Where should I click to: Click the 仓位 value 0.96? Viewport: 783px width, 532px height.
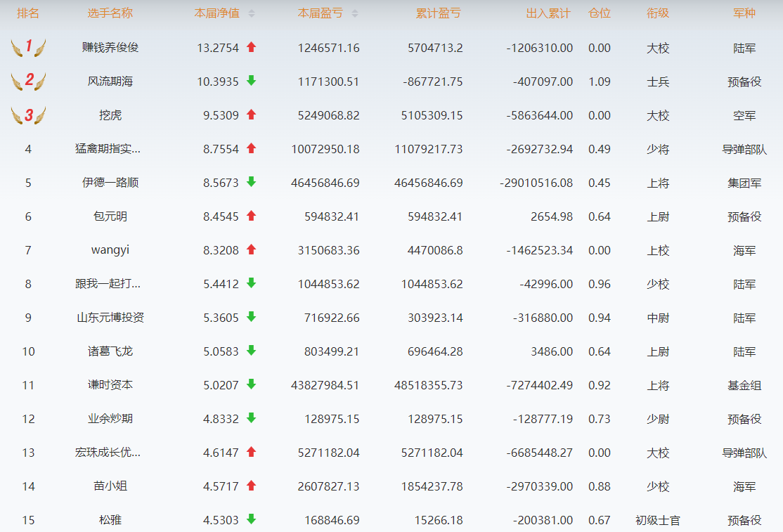pyautogui.click(x=600, y=284)
